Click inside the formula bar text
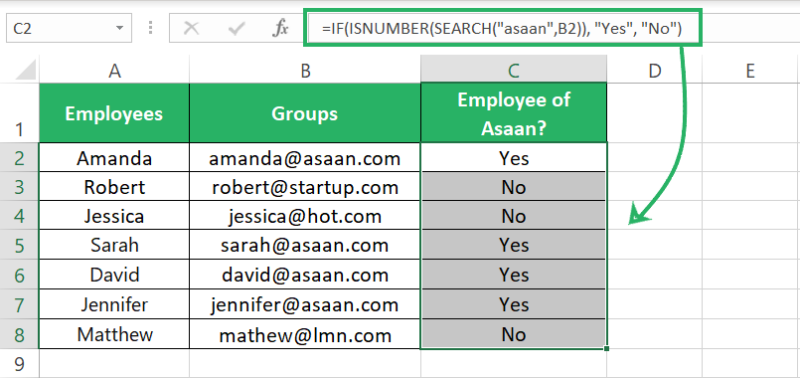 [502, 30]
